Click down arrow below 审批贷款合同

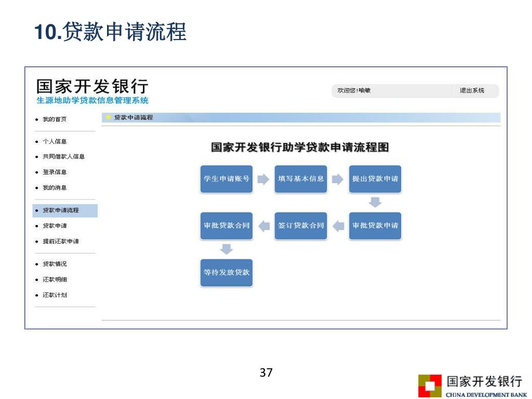[227, 249]
